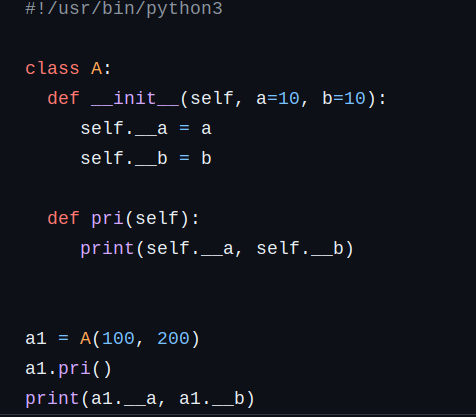Click the 'def' keyword before 'pri'
476x417 pixels.
point(63,219)
